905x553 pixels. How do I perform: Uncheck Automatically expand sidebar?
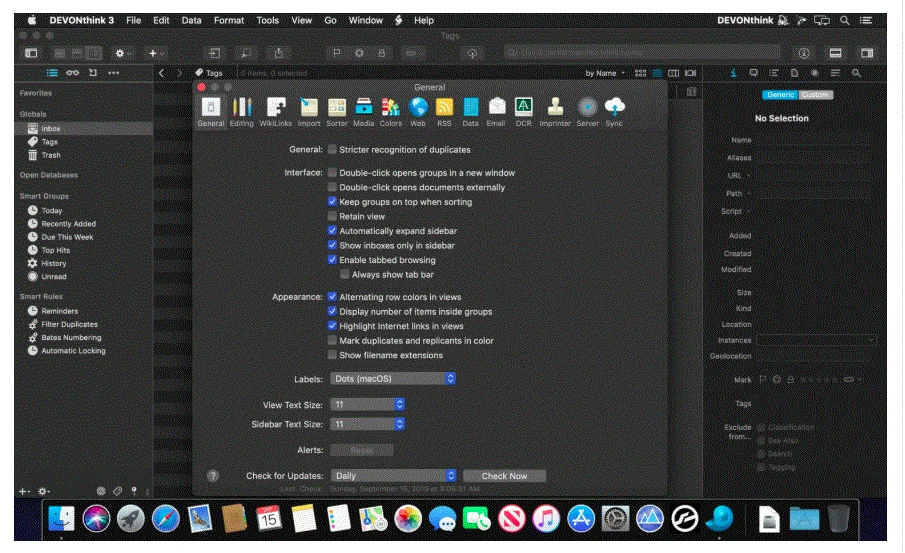(x=332, y=230)
